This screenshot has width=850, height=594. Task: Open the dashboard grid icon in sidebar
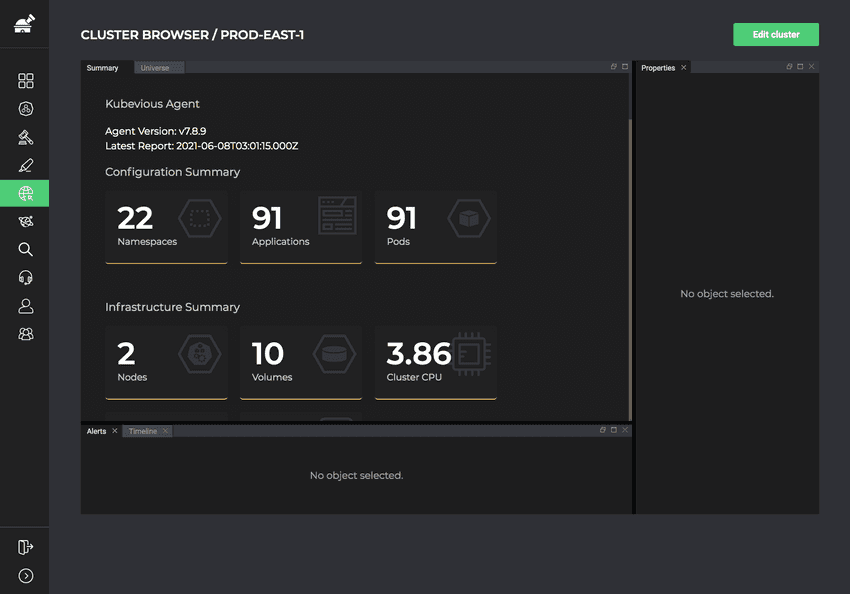click(x=24, y=80)
